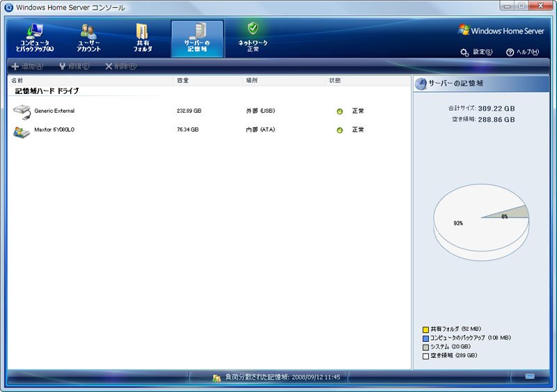The height and width of the screenshot is (392, 557).
Task: Click the Windows Home Server logo
Action: [501, 31]
